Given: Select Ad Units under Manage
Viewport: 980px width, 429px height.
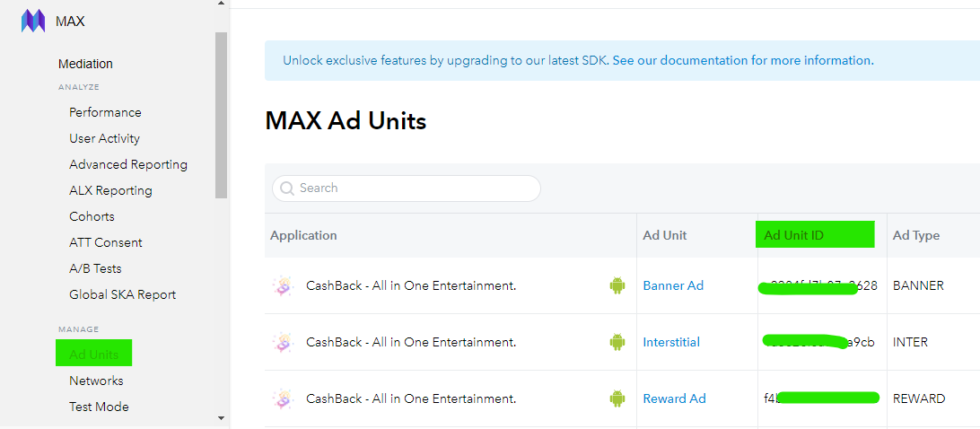Looking at the screenshot, I should click(x=93, y=355).
